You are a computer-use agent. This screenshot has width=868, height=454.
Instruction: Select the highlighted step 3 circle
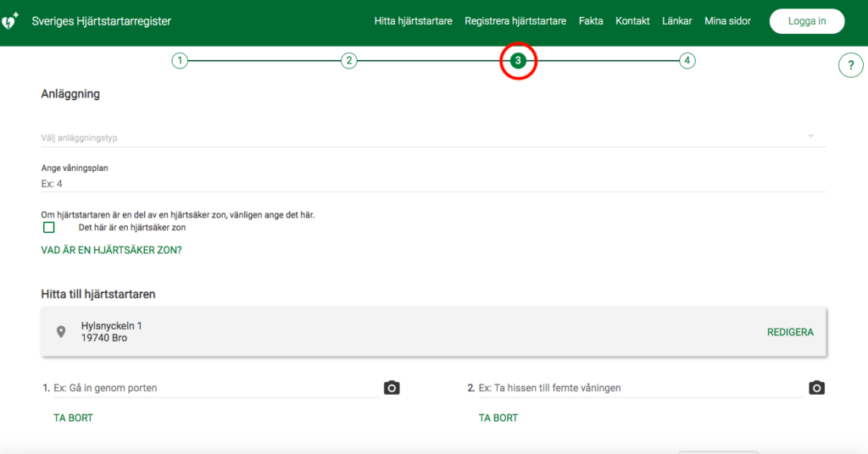click(x=518, y=61)
